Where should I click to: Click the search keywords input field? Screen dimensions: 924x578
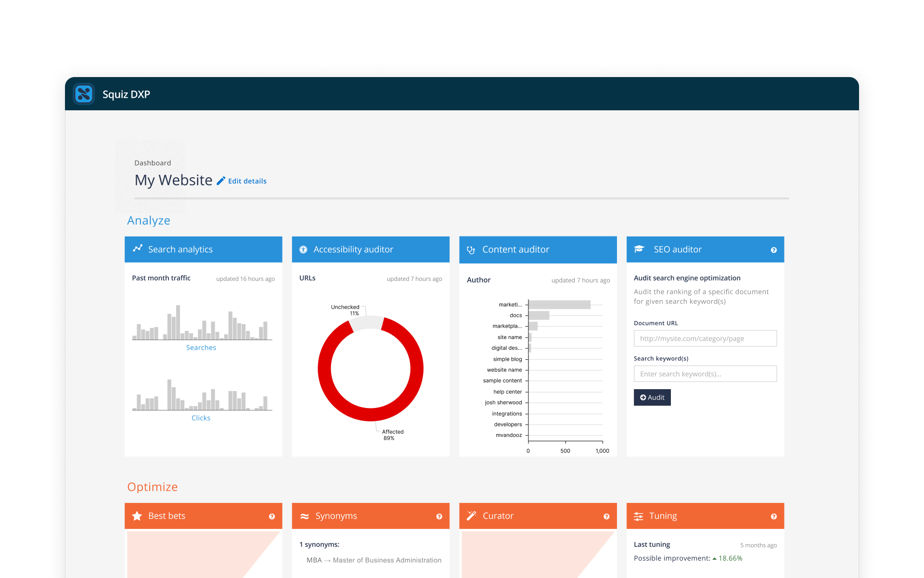[x=705, y=374]
